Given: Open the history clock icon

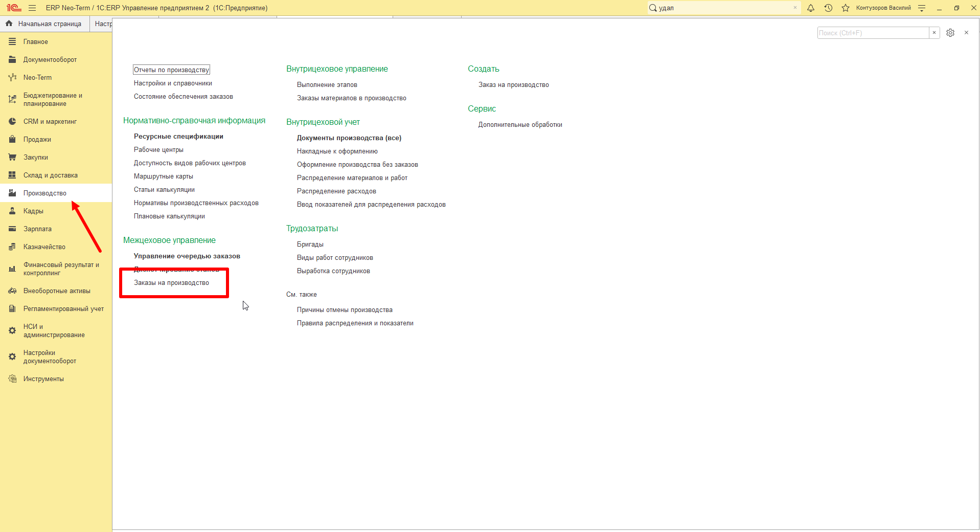Looking at the screenshot, I should 828,8.
